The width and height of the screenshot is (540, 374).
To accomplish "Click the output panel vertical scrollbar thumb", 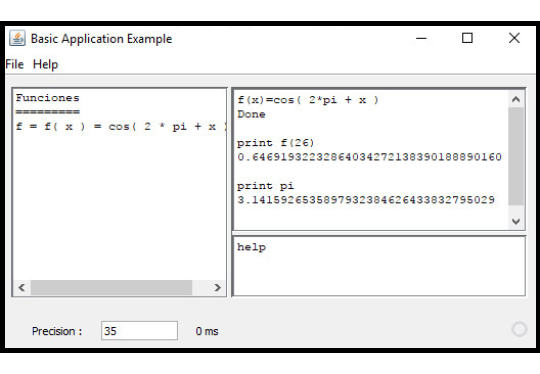I will click(516, 156).
